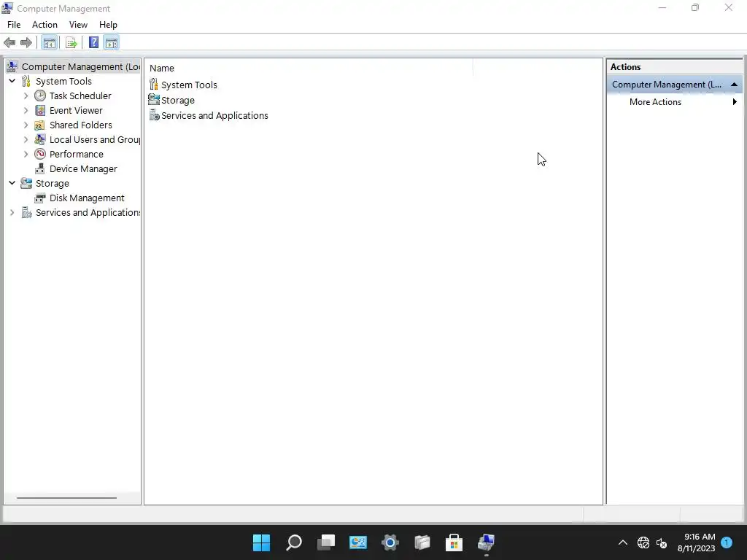Collapse the System Tools tree node
This screenshot has height=560, width=747.
tap(12, 81)
